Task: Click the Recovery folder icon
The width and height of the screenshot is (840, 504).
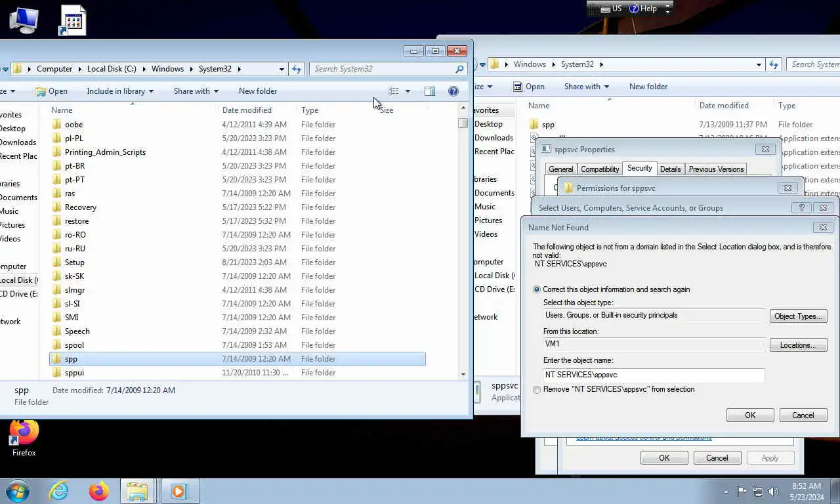Action: click(x=57, y=207)
